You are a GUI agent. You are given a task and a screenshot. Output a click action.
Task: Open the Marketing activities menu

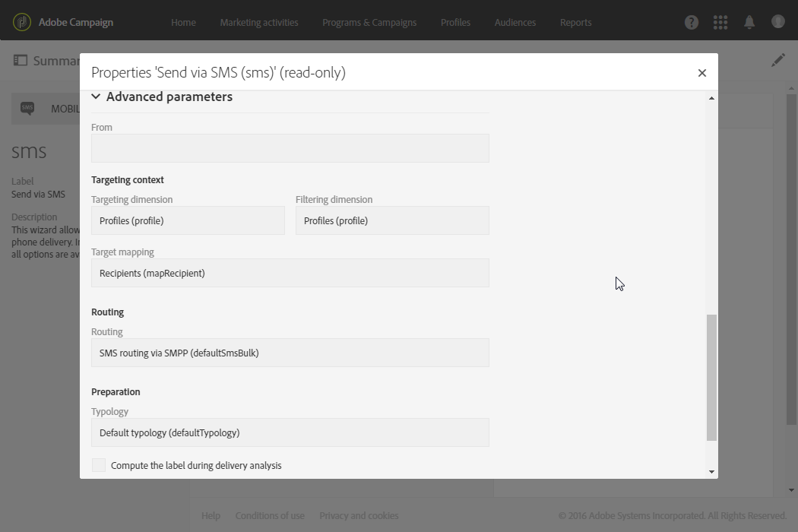coord(259,22)
